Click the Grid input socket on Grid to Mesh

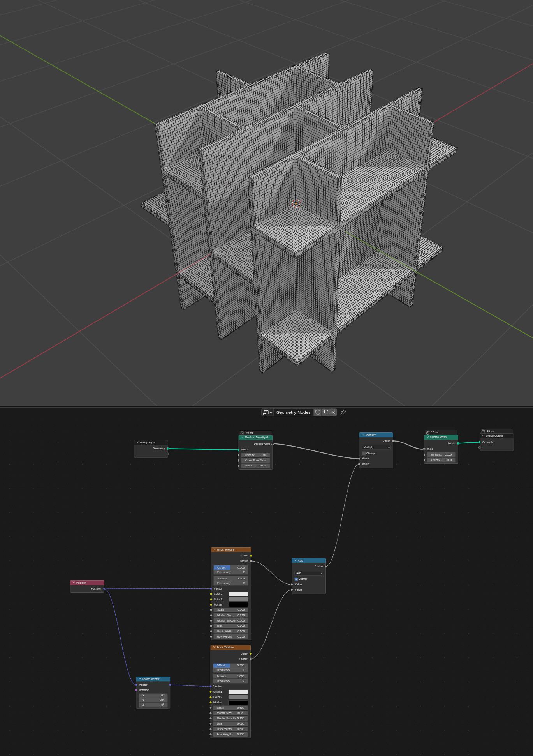(x=424, y=449)
